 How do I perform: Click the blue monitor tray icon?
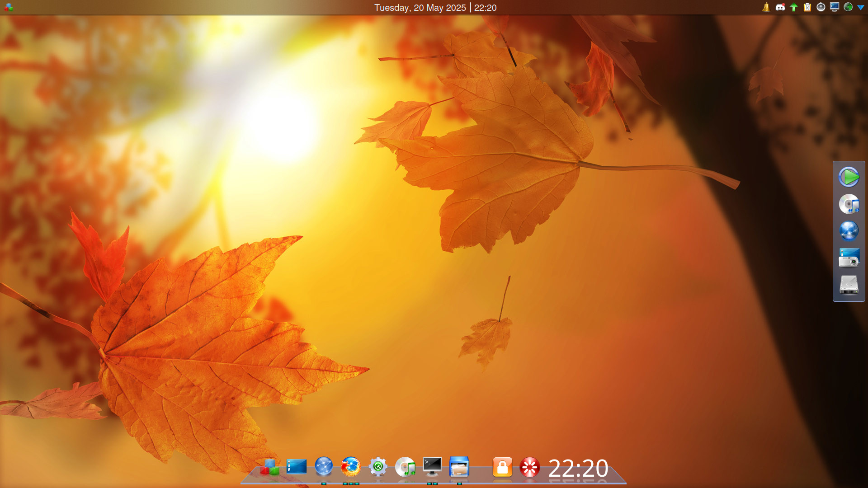(835, 7)
